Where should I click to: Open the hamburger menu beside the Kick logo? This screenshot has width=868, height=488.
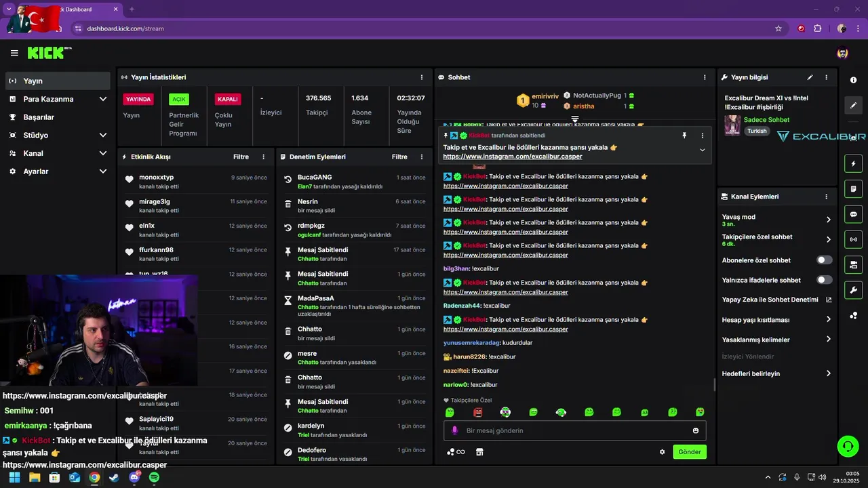[14, 53]
